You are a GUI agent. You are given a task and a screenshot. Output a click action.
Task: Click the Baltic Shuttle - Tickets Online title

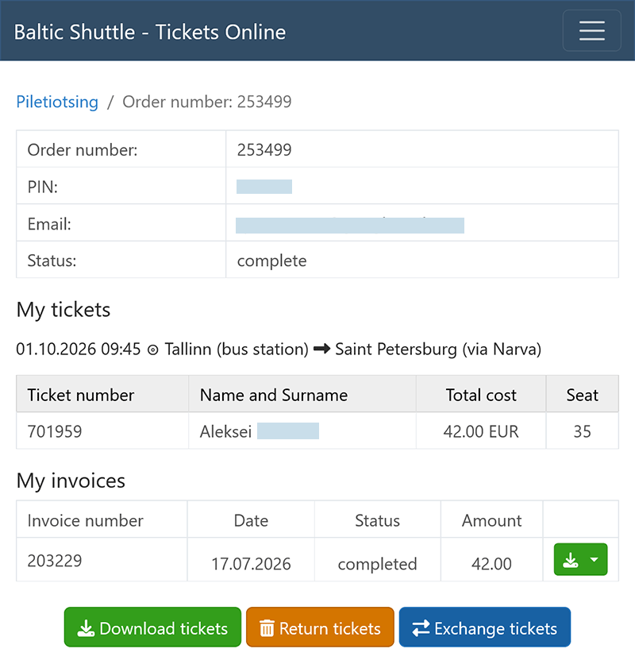point(150,32)
